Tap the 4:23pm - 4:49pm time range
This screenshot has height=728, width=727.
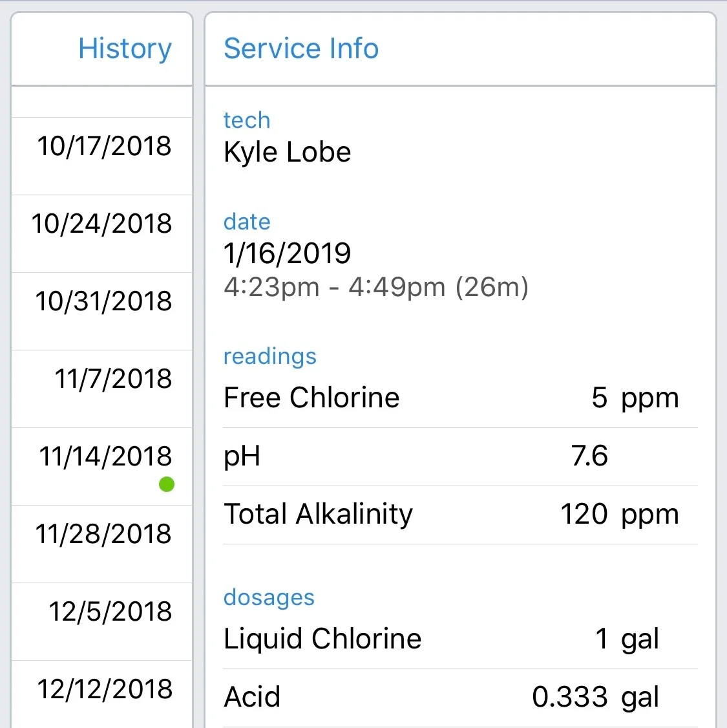click(x=376, y=287)
